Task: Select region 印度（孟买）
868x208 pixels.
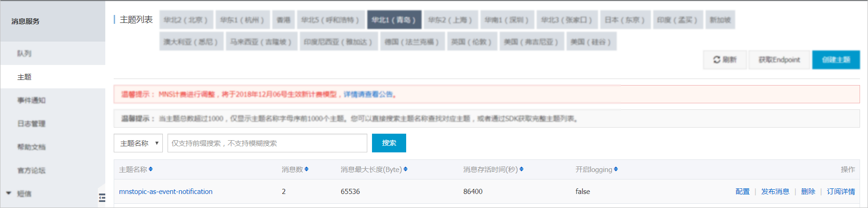Action: tap(678, 20)
